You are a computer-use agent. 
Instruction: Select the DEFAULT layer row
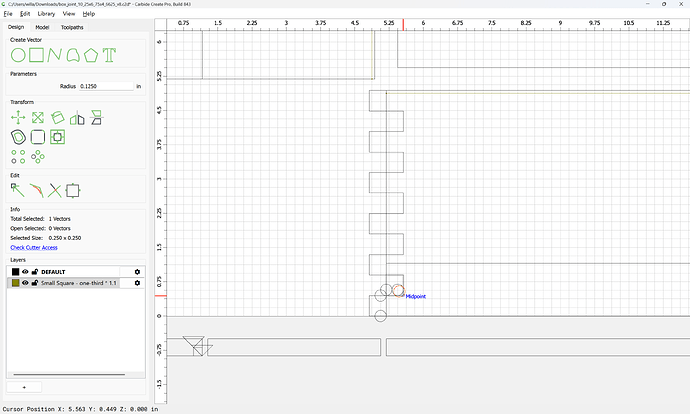pos(76,272)
